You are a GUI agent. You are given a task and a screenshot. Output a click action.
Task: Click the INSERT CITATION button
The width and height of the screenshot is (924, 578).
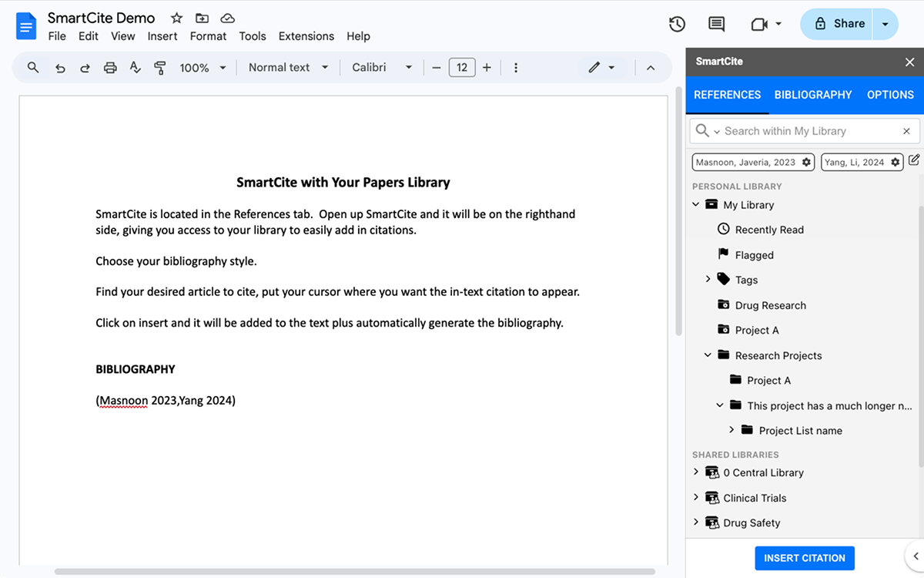[x=804, y=558]
